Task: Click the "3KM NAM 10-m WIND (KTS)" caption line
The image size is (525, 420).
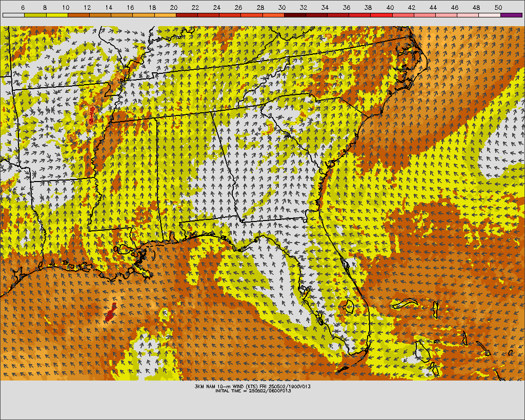Action: (253, 386)
